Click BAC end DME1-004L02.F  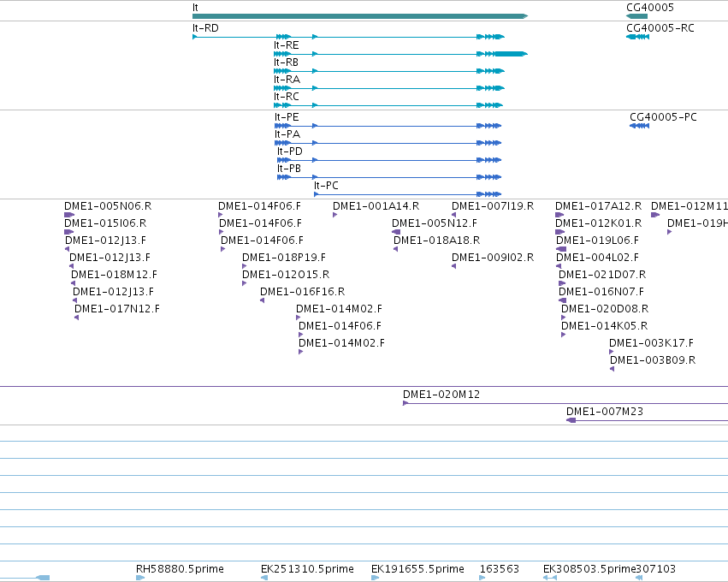pos(597,258)
